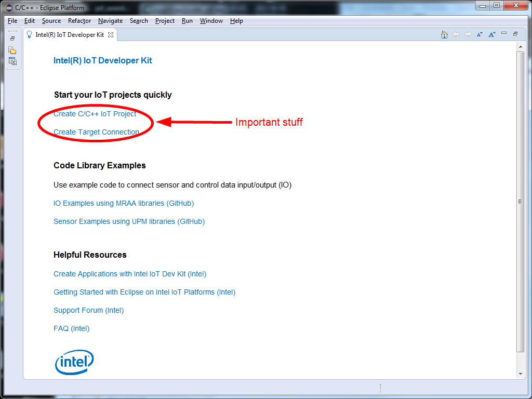Visit the Support Forum (Intel) link

pos(88,311)
